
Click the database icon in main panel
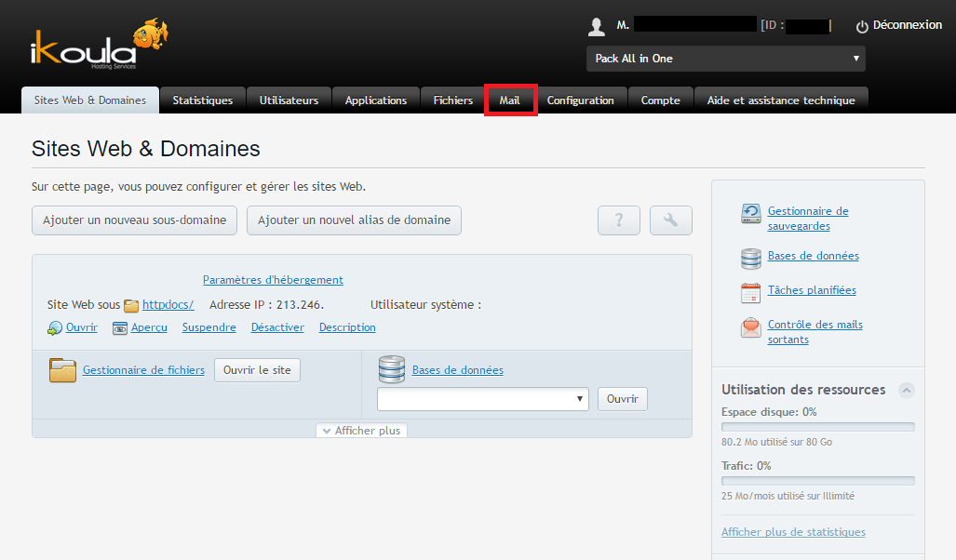(391, 370)
